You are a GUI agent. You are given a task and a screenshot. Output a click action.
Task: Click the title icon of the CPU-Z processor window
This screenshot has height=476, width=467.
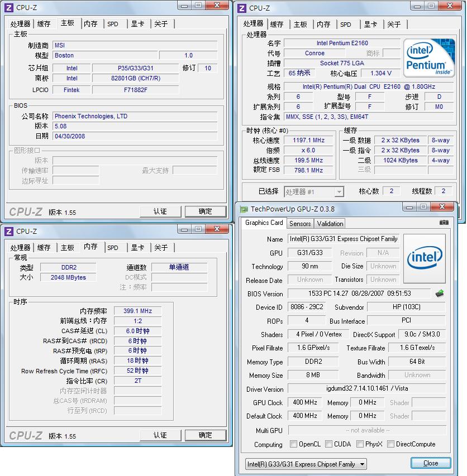point(241,8)
